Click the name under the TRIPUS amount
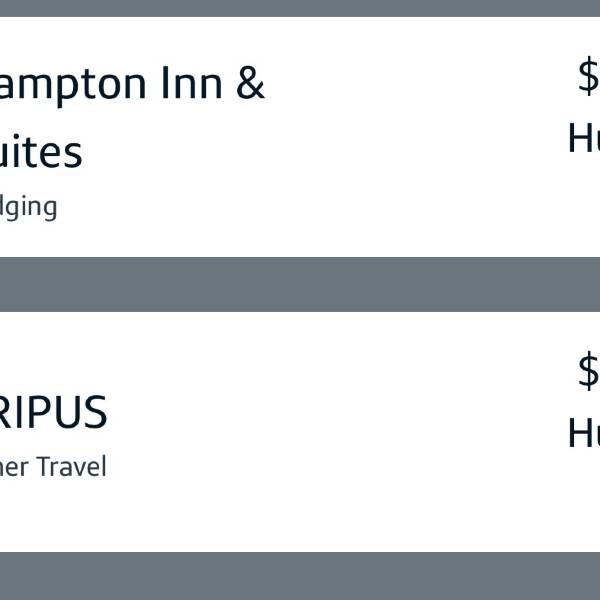The height and width of the screenshot is (600, 600). [x=584, y=433]
